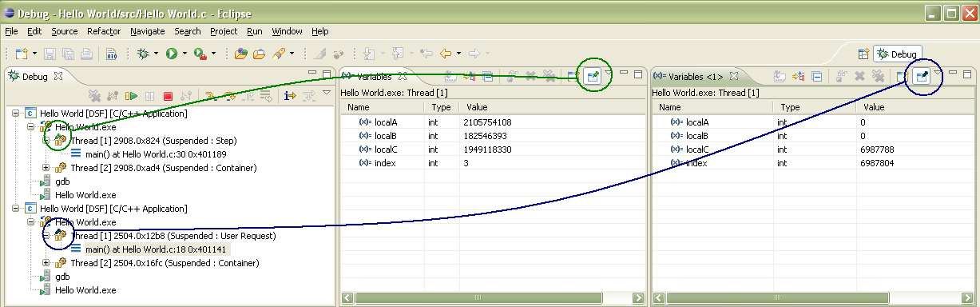Click the Search flashlight icon
The image size is (980, 307).
280,54
